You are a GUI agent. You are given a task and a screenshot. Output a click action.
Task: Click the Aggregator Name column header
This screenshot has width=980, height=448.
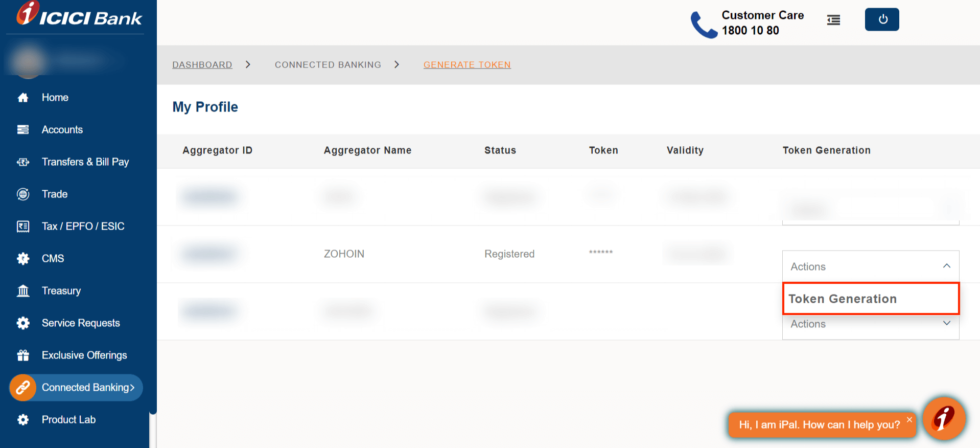(x=368, y=150)
